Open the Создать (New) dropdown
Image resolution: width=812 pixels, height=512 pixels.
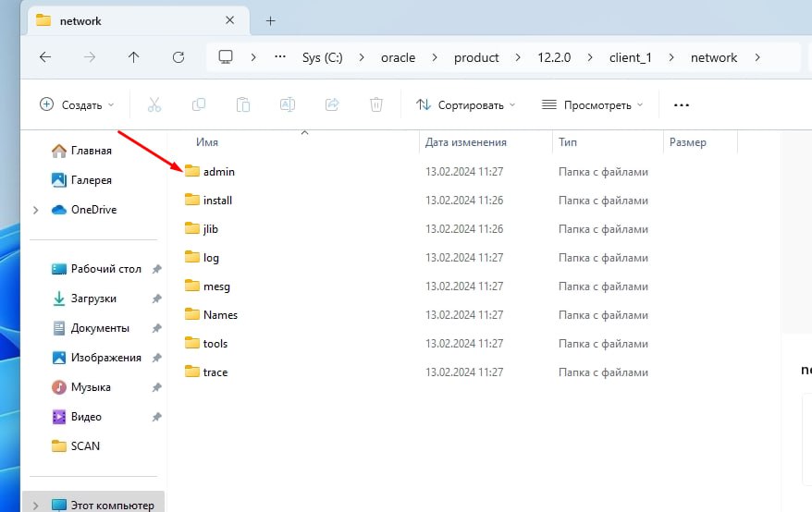click(77, 105)
